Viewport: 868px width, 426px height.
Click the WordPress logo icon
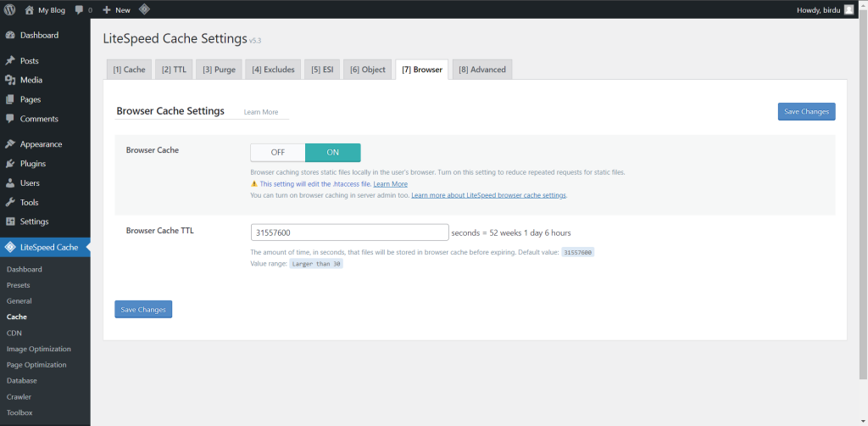pyautogui.click(x=10, y=9)
